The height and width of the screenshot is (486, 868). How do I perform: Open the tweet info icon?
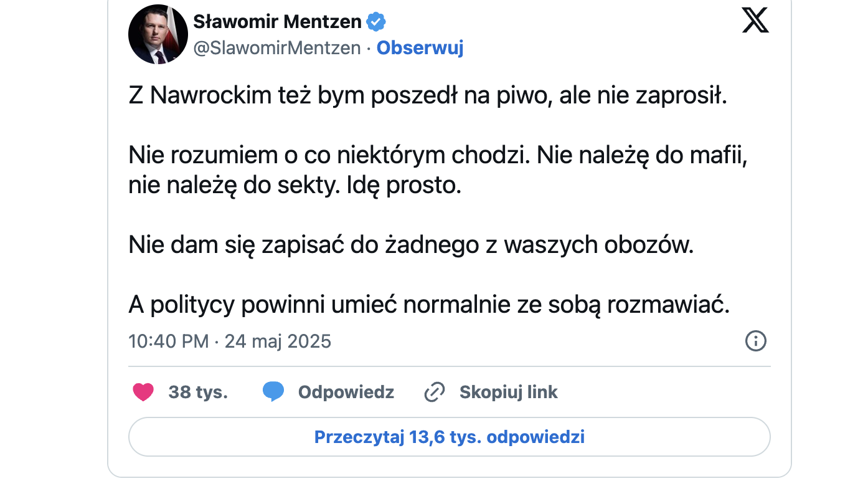[x=755, y=341]
